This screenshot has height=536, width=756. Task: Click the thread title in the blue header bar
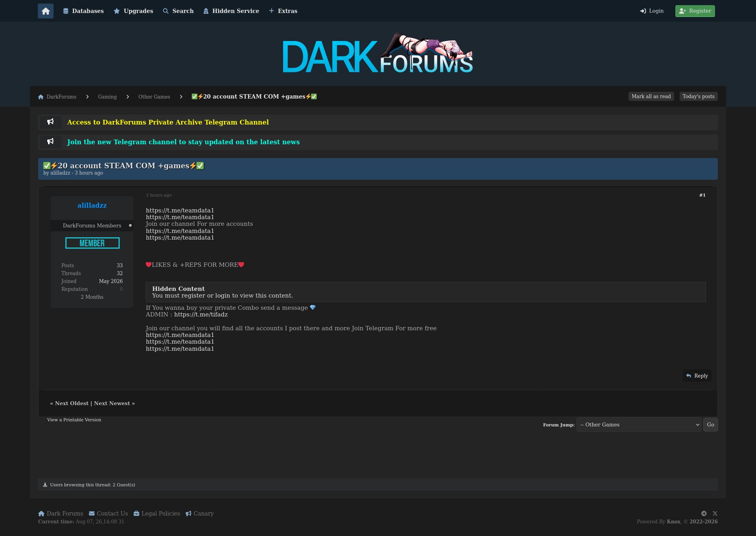click(124, 166)
